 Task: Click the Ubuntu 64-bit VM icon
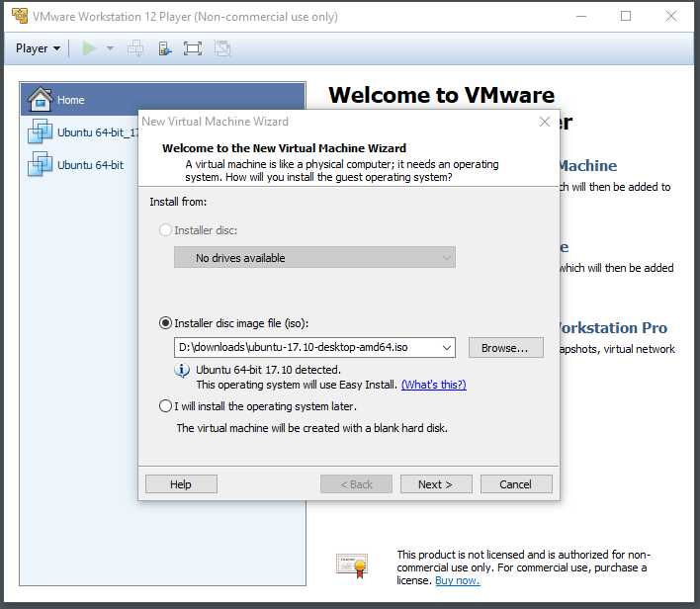point(40,164)
